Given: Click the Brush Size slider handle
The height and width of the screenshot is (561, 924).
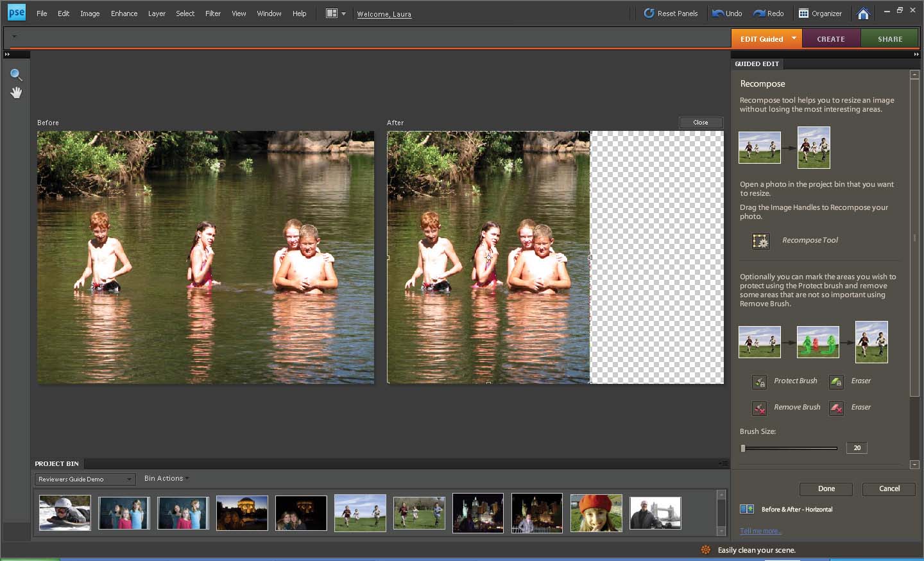Looking at the screenshot, I should tap(743, 448).
